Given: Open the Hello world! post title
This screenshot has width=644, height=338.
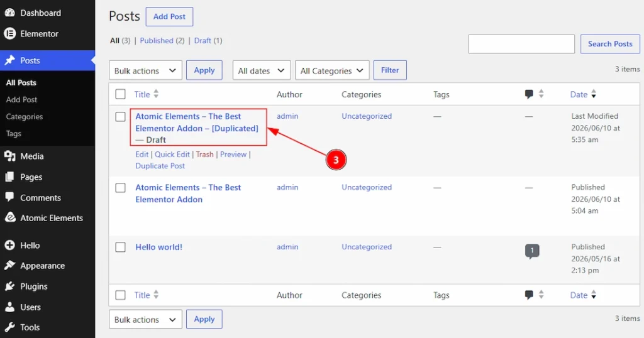Looking at the screenshot, I should [159, 247].
